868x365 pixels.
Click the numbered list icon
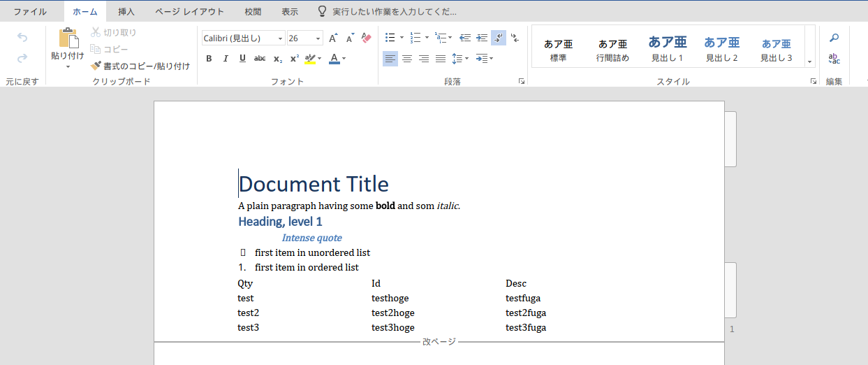(x=415, y=38)
